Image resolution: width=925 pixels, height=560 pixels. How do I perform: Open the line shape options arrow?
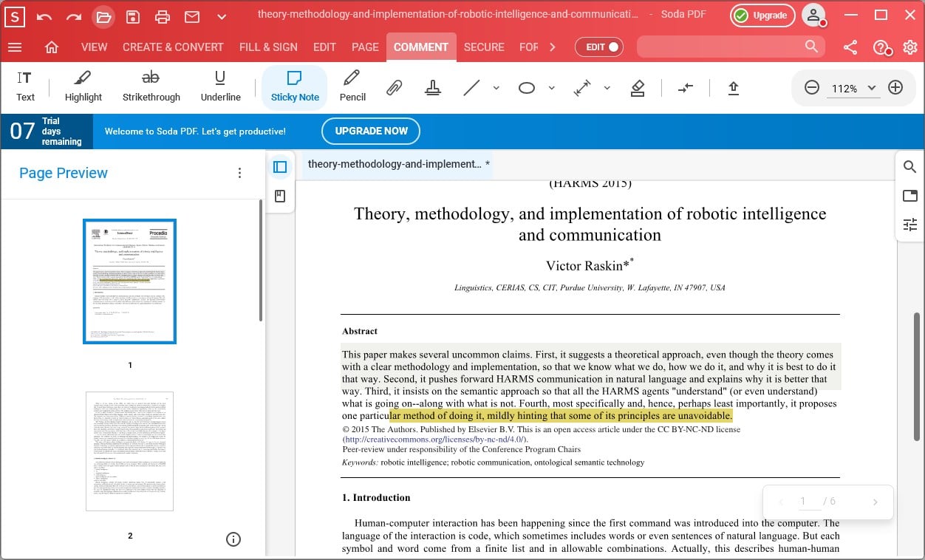coord(496,88)
